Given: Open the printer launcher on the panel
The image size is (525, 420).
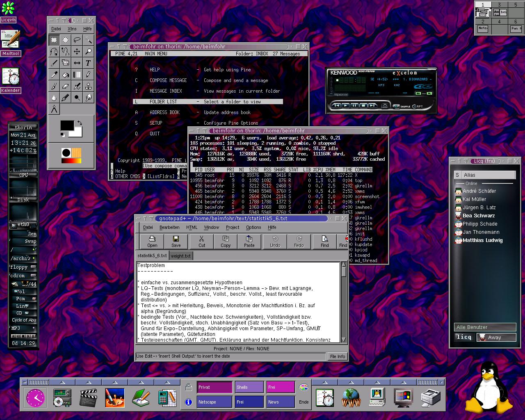Looking at the screenshot, I should click(x=431, y=397).
